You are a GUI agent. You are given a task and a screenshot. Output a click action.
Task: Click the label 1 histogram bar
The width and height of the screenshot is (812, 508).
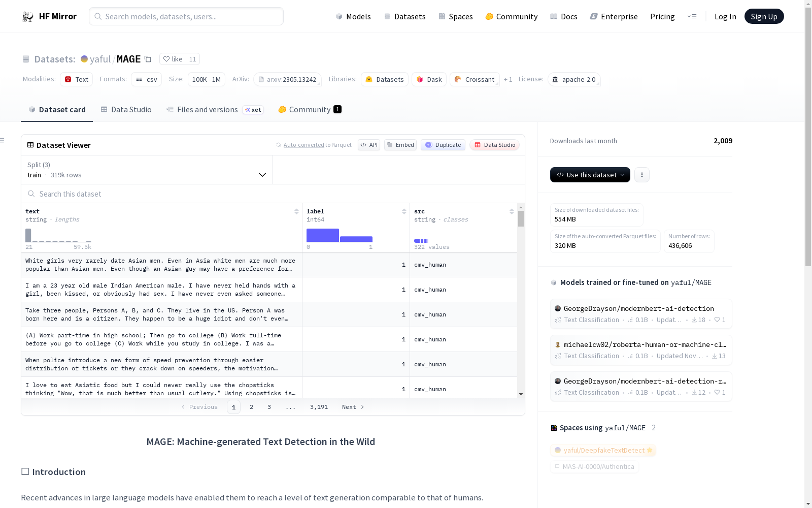[356, 239]
